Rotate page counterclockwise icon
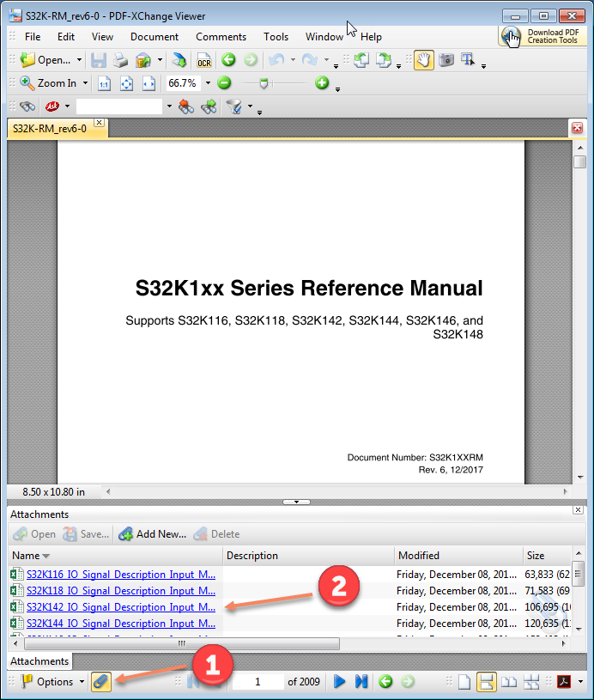This screenshot has height=700, width=594. point(361,60)
